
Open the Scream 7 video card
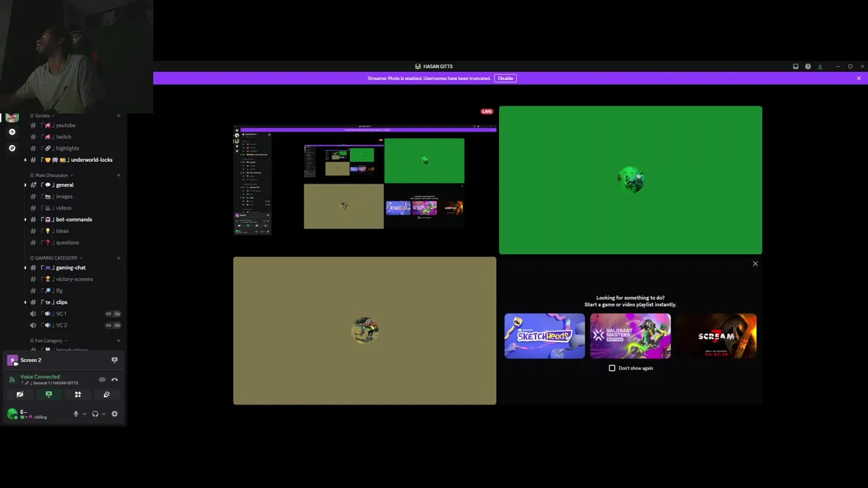coord(717,336)
